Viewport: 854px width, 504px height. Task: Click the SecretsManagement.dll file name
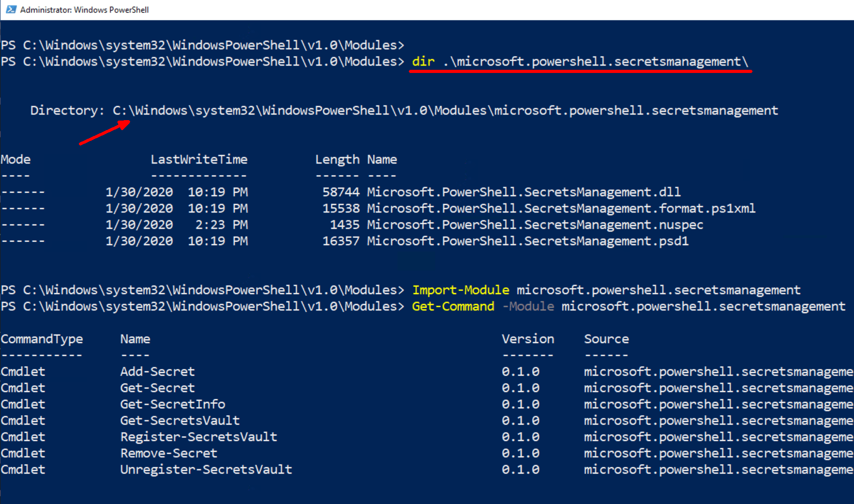pyautogui.click(x=524, y=192)
